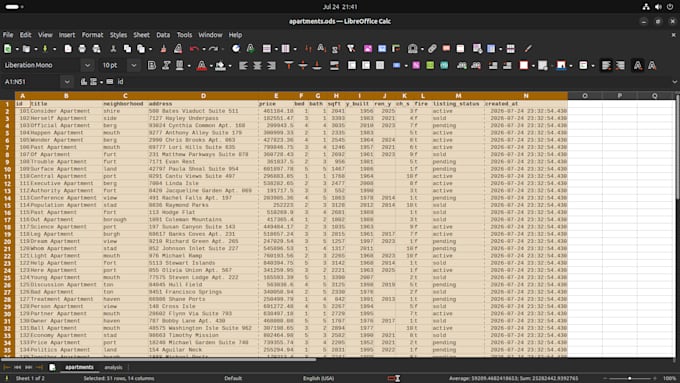This screenshot has width=680, height=383.
Task: Format the selection as percent
Action: (416, 65)
